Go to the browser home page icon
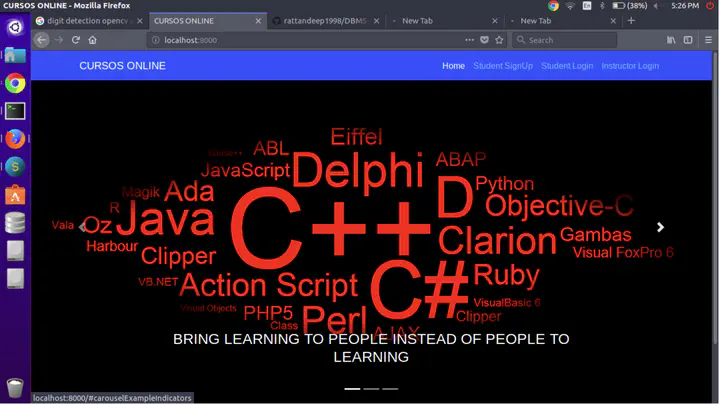The height and width of the screenshot is (404, 720). point(92,40)
